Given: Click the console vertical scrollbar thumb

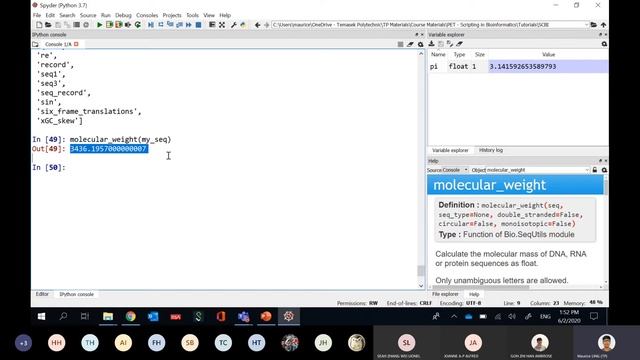Looking at the screenshot, I should pos(421,271).
